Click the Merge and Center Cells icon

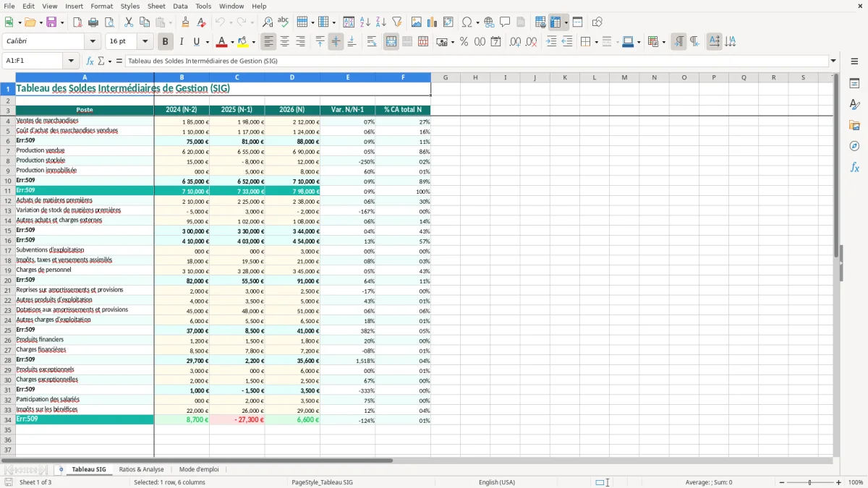[391, 42]
